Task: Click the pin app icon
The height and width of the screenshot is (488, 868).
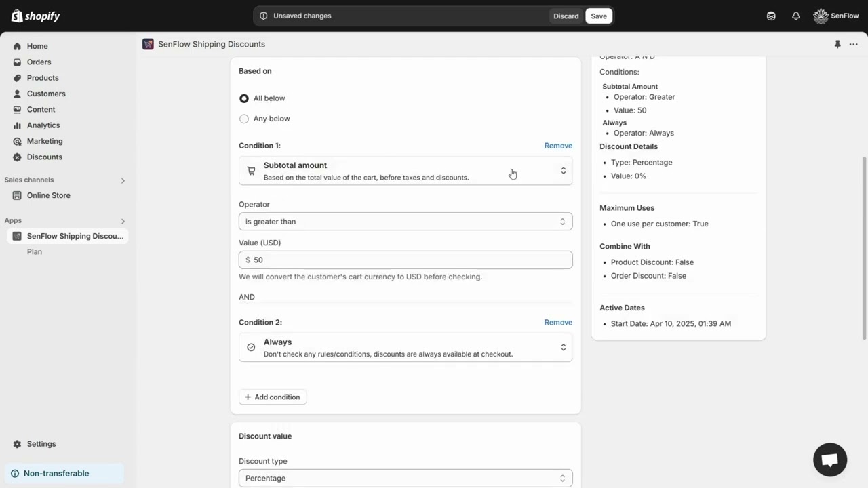Action: pos(837,44)
